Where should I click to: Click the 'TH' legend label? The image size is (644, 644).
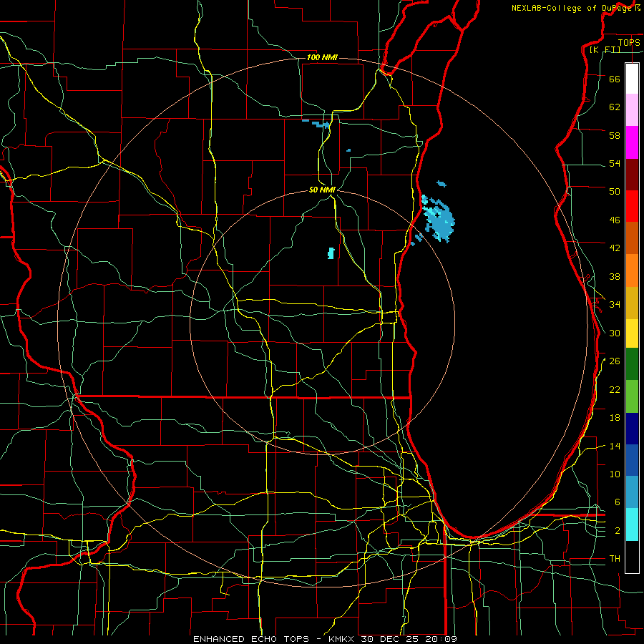(x=615, y=559)
